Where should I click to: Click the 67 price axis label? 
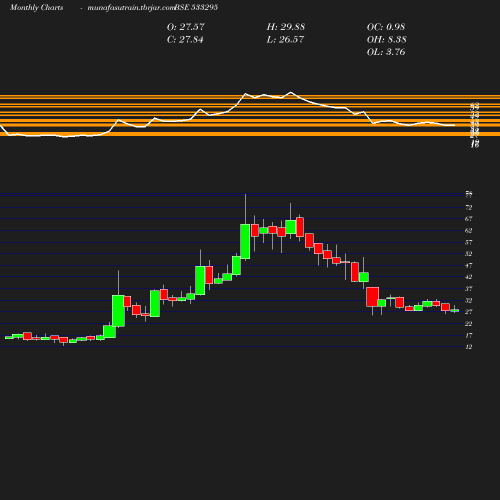(x=469, y=219)
